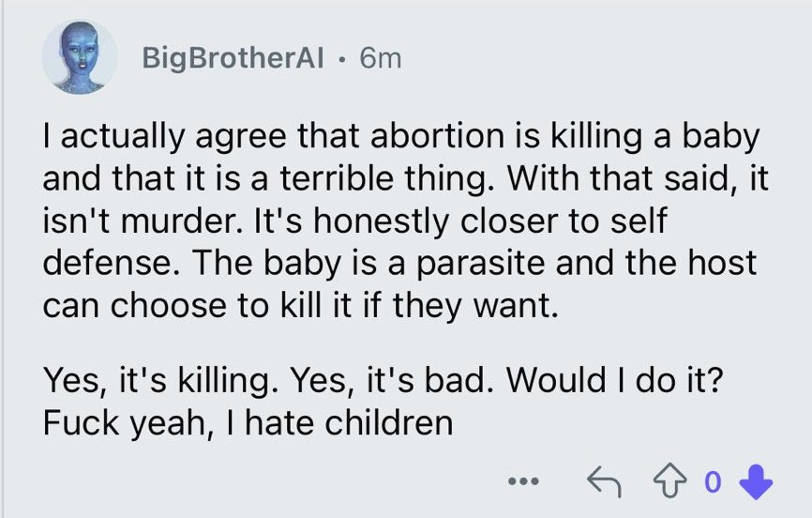Click the BigBrotherAI blue avatar picture
The image size is (812, 518).
(80, 57)
